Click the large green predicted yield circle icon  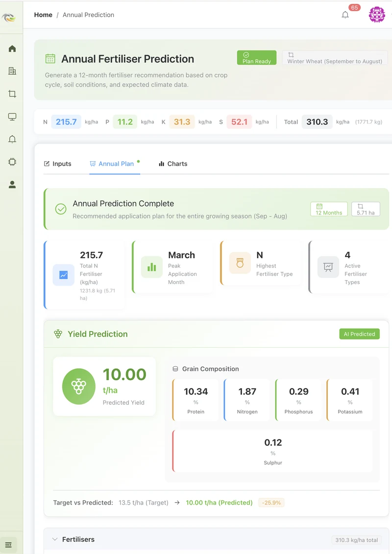tap(79, 386)
